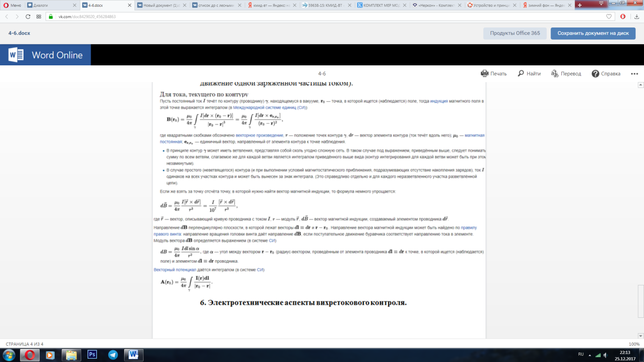Open the tab menu icon beside new tab
The height and width of the screenshot is (362, 644).
point(601,3)
